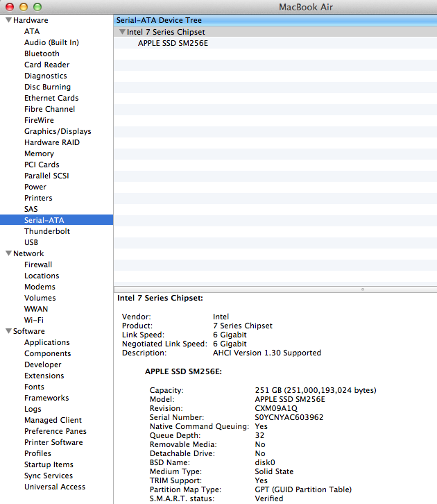The width and height of the screenshot is (437, 504).
Task: Select Bluetooth hardware entry
Action: (x=42, y=53)
